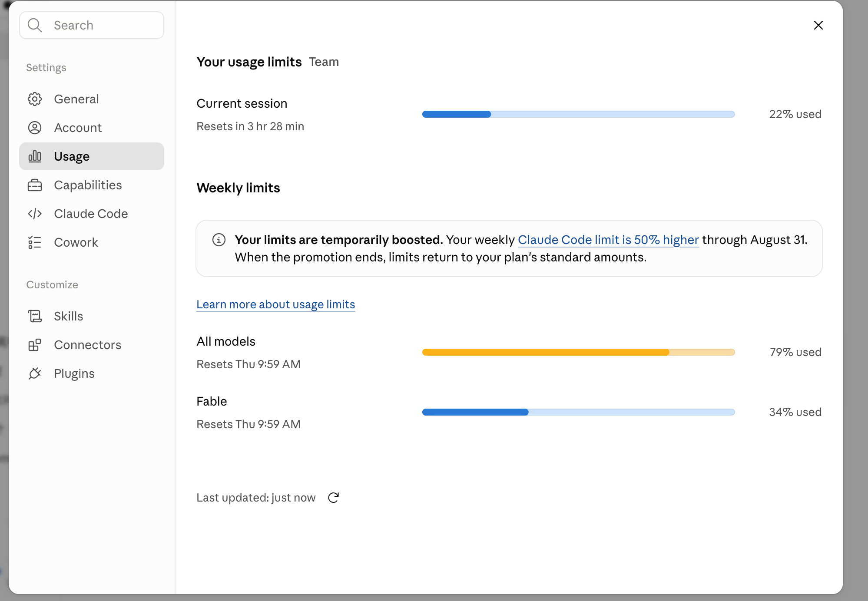This screenshot has width=868, height=601.
Task: Go to Capabilities settings
Action: pos(92,185)
